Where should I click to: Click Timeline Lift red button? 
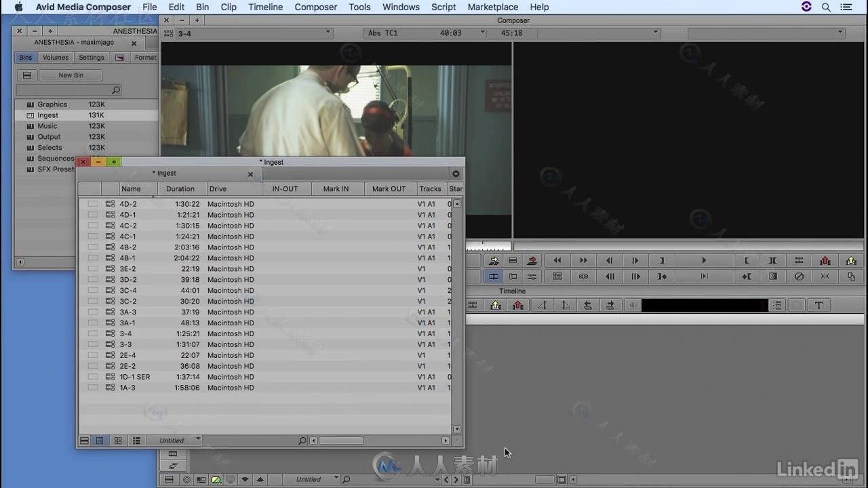tap(519, 306)
